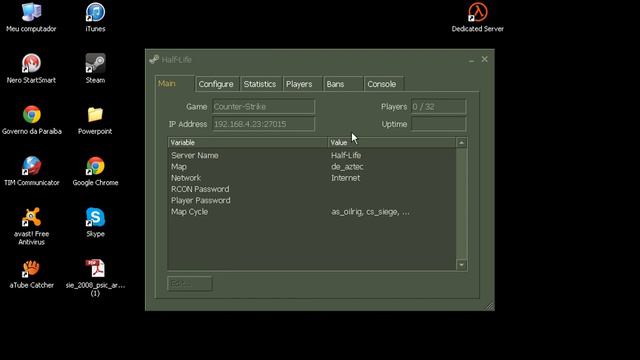Open the Console tab

click(384, 84)
